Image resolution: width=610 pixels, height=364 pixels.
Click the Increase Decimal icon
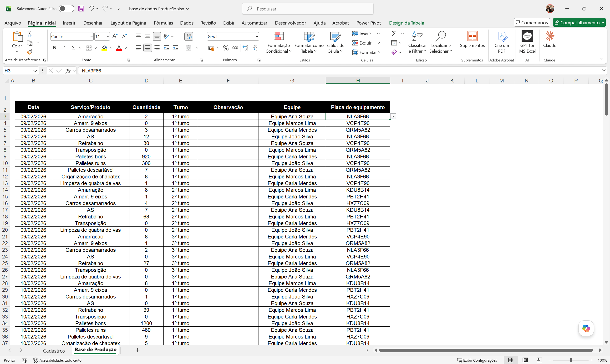[x=245, y=48]
